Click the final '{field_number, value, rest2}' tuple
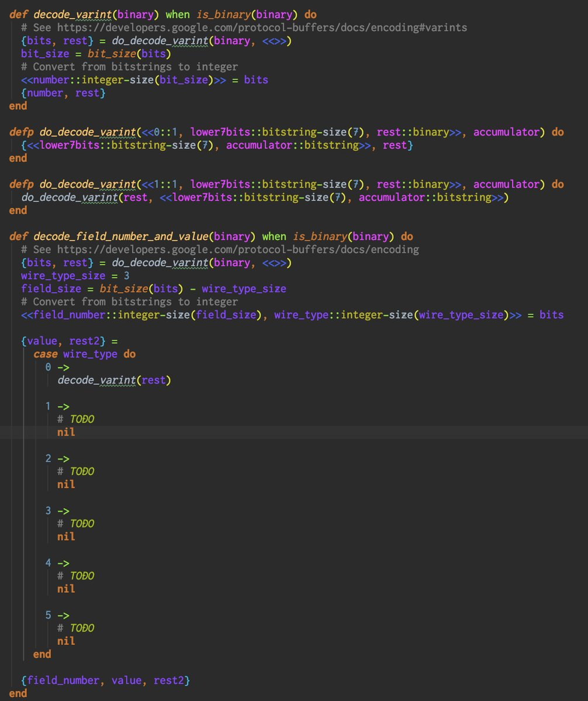The image size is (588, 701). click(x=106, y=681)
